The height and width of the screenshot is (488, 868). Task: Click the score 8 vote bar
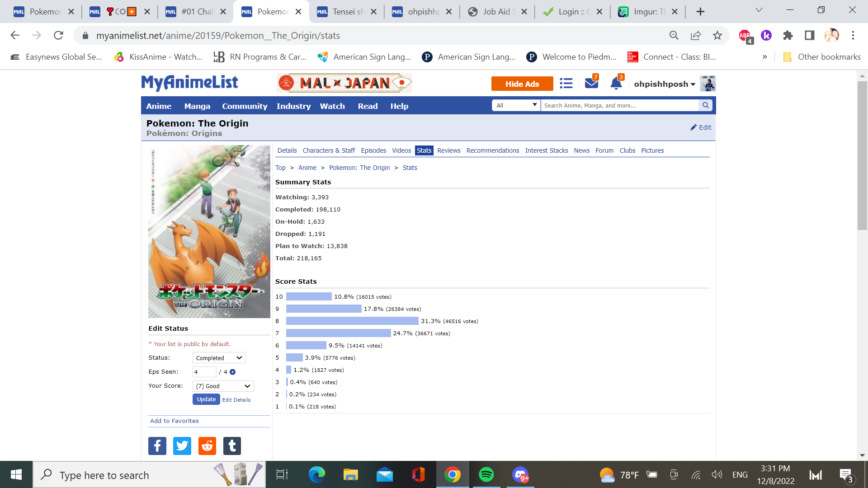(x=352, y=321)
